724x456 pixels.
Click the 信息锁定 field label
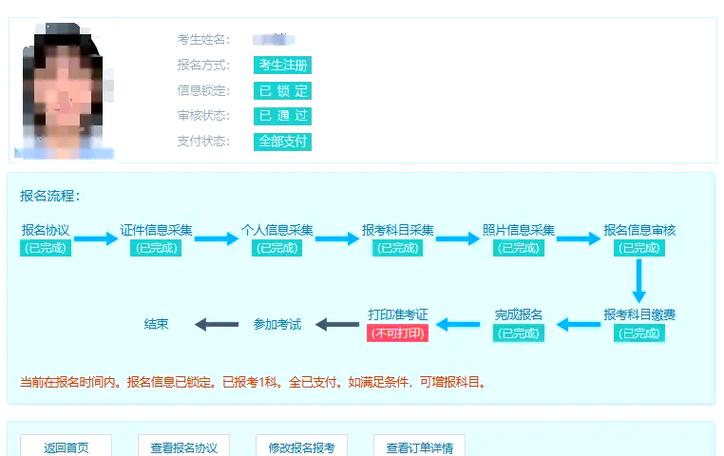(x=203, y=90)
